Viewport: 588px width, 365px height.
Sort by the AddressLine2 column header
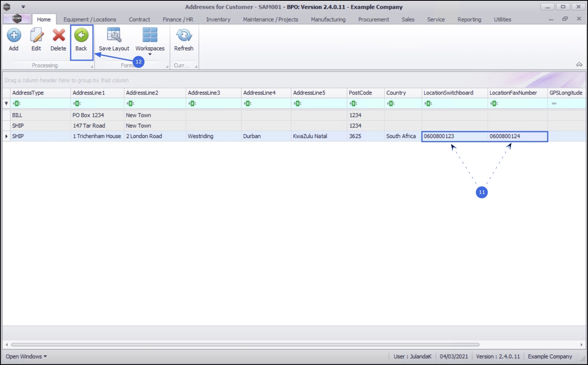coord(155,93)
